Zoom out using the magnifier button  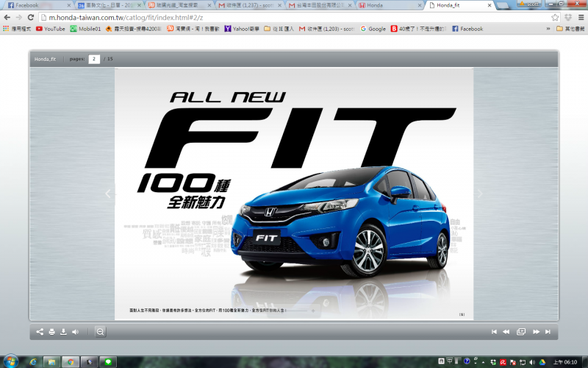click(100, 332)
